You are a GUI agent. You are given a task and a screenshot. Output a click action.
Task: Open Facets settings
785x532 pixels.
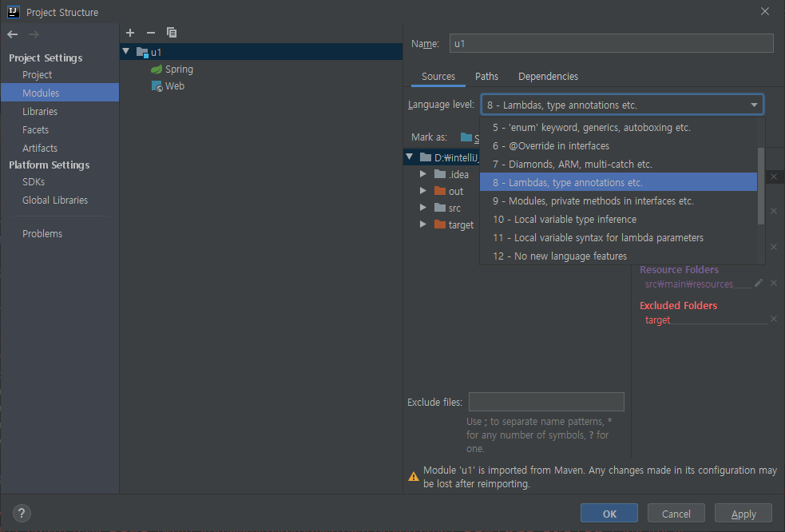[x=36, y=129]
